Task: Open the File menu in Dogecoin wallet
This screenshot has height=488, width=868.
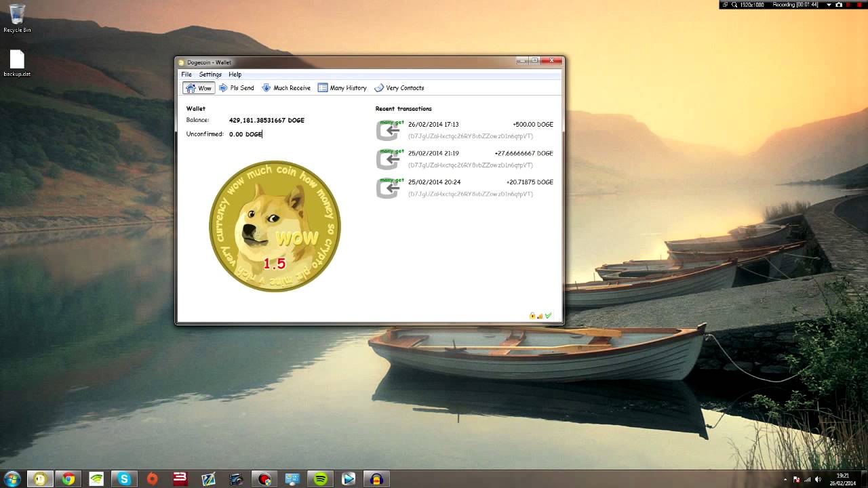Action: coord(186,75)
